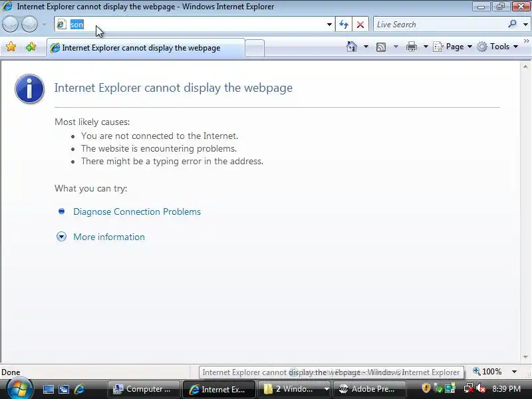Click the Live Search input box
The image size is (532, 399).
pos(440,25)
